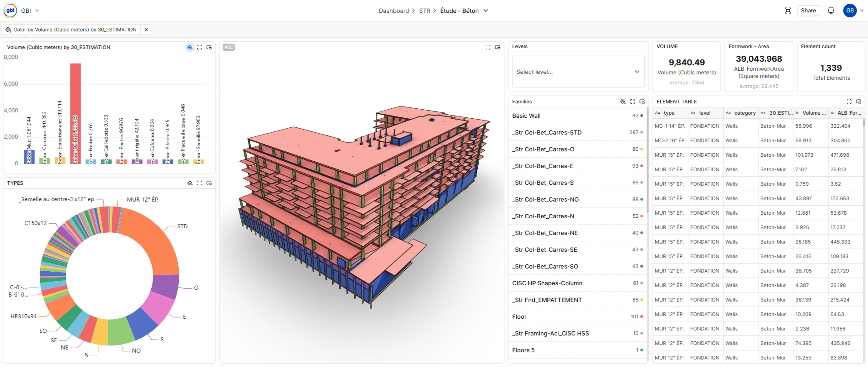This screenshot has width=868, height=367.
Task: Remove the Color by Volume filter chip
Action: click(146, 30)
